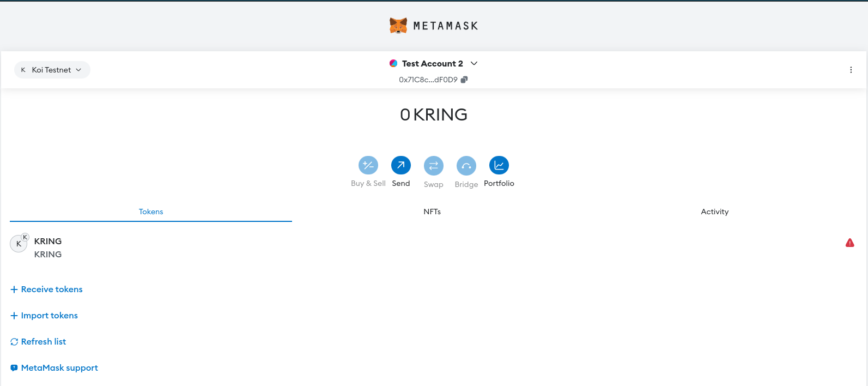Switch to the NFTs tab
The image size is (868, 386).
432,212
